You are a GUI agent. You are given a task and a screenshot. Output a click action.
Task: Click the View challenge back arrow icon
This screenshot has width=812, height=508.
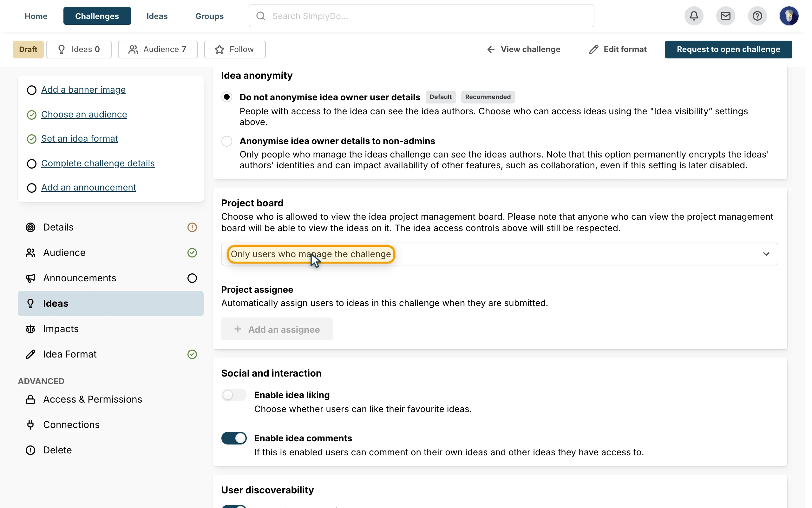(491, 50)
